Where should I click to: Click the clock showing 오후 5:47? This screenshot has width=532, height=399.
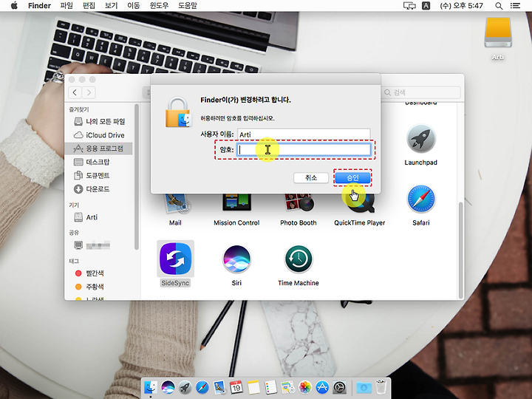click(461, 6)
